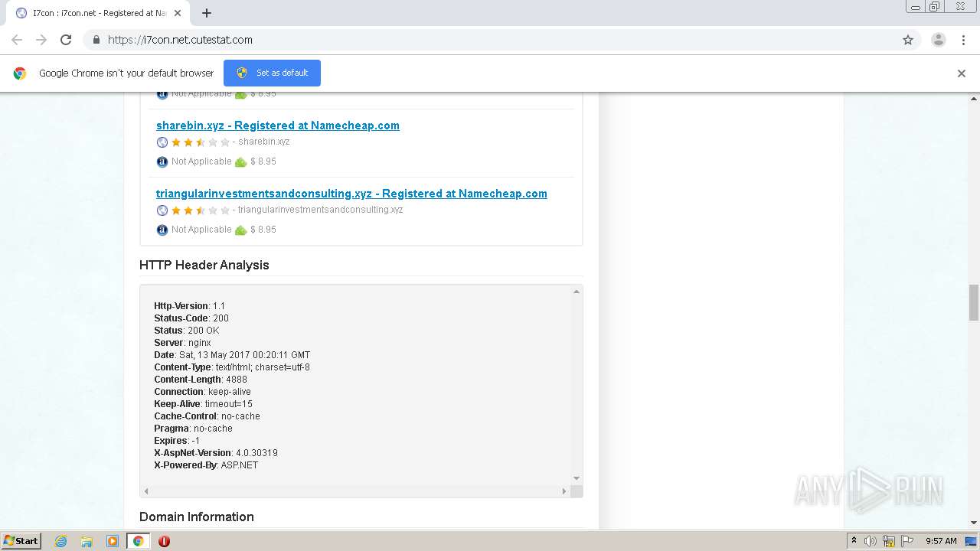Click the Domain Information heading
This screenshot has width=980, height=551.
[x=197, y=517]
